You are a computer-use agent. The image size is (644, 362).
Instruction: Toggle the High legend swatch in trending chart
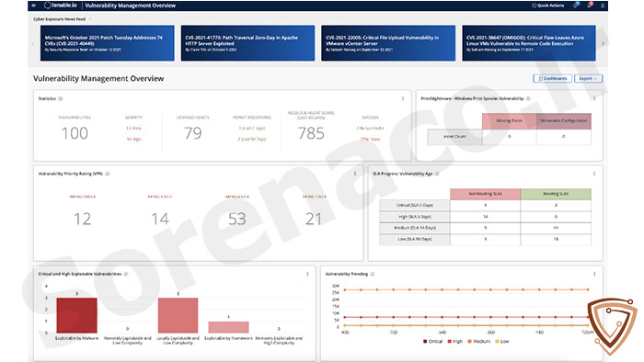click(x=450, y=342)
